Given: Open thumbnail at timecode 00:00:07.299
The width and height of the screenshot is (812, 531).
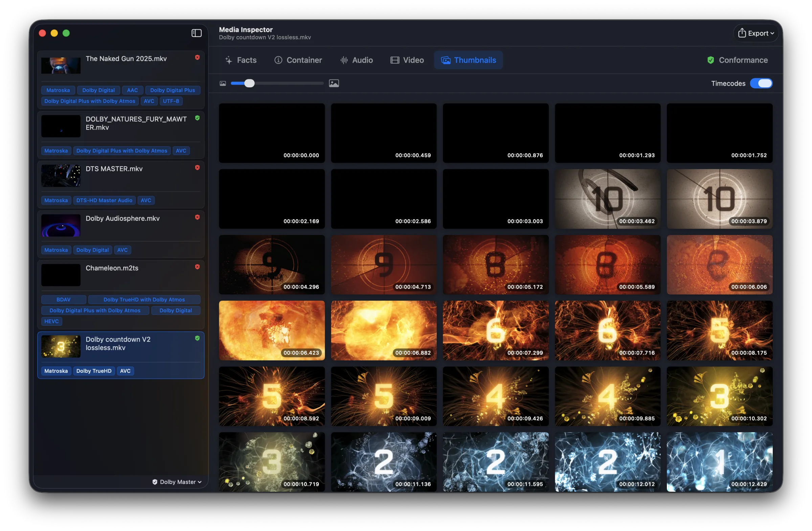Looking at the screenshot, I should coord(496,331).
